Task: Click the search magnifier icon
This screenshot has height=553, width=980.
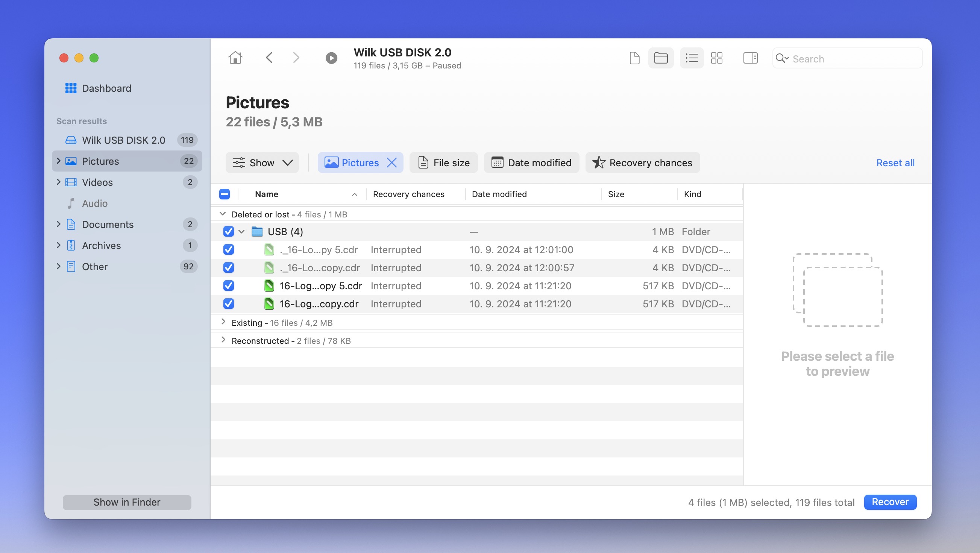Action: point(781,58)
